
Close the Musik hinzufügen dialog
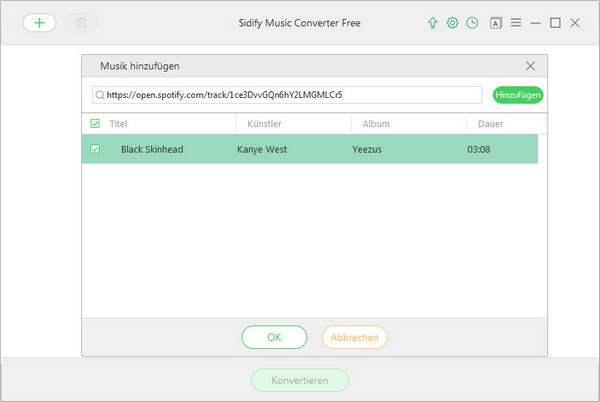[530, 66]
